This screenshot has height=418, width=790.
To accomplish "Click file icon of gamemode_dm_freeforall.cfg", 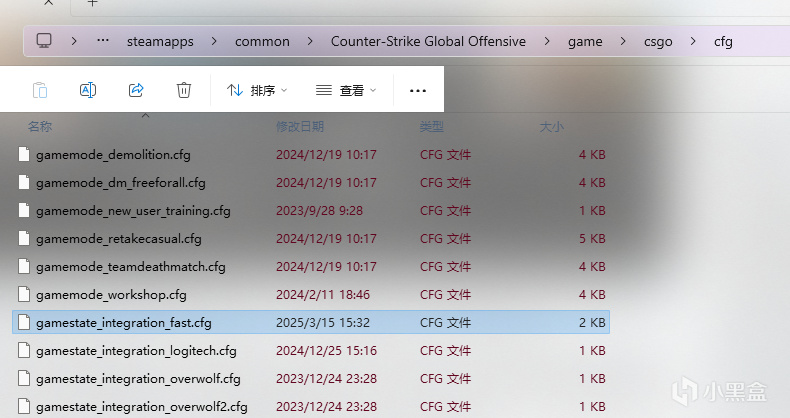I will point(24,182).
